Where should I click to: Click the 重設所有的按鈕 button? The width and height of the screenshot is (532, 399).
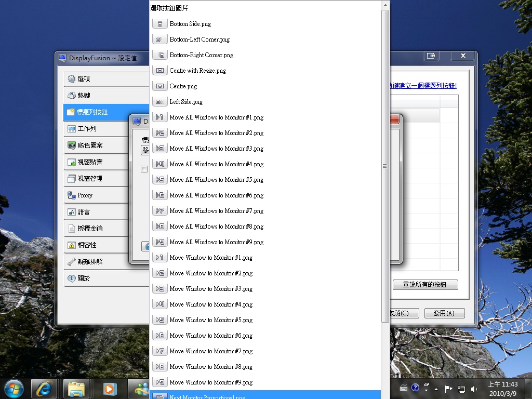[425, 285]
